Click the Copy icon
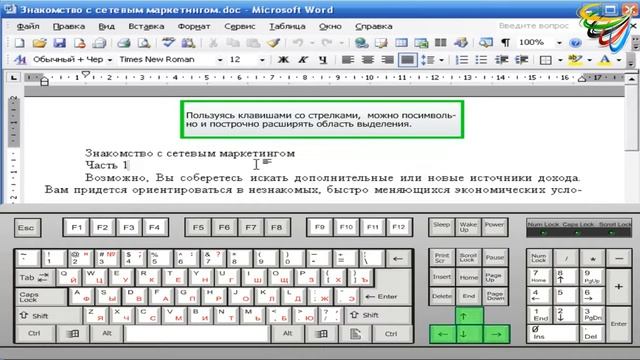The height and width of the screenshot is (360, 640). (233, 42)
